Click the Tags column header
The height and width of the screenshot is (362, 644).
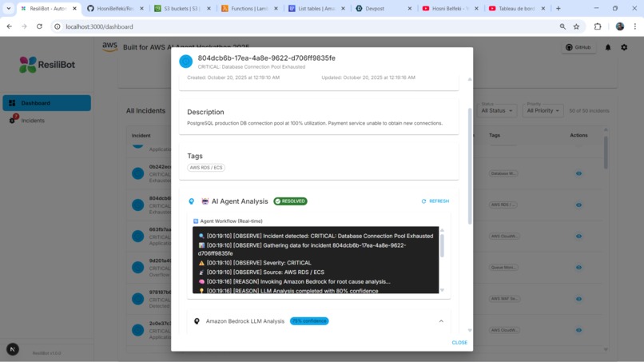point(495,135)
